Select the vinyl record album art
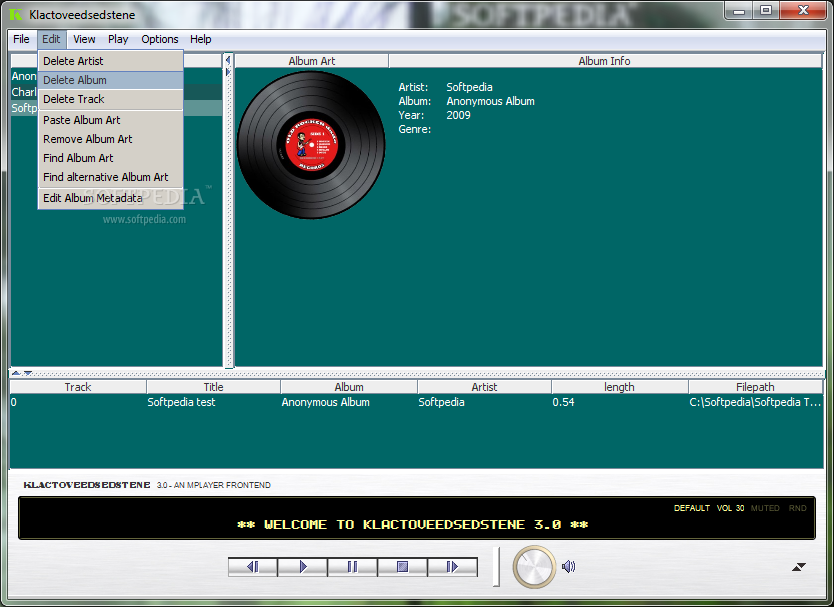The height and width of the screenshot is (607, 834). pyautogui.click(x=311, y=145)
